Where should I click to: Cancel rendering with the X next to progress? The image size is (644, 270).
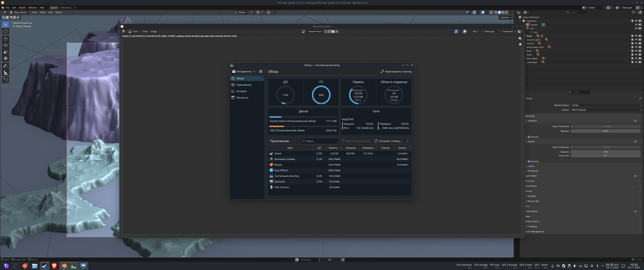(343, 260)
